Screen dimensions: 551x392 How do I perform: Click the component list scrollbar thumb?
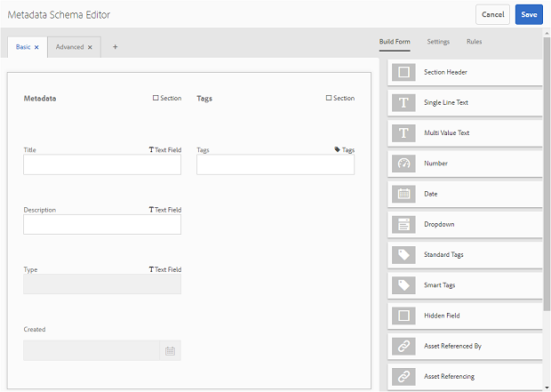pyautogui.click(x=547, y=173)
